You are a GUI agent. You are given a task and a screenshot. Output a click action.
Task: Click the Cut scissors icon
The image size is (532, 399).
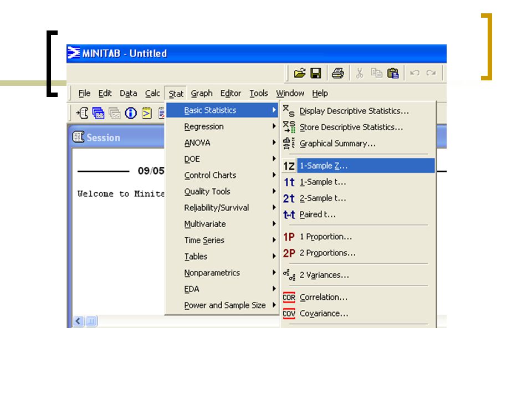(360, 73)
